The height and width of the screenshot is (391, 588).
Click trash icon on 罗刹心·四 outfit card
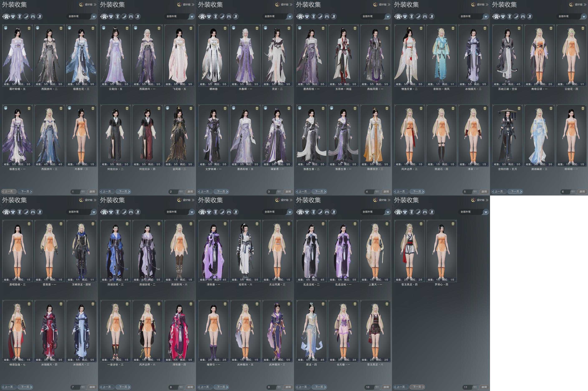[453, 224]
